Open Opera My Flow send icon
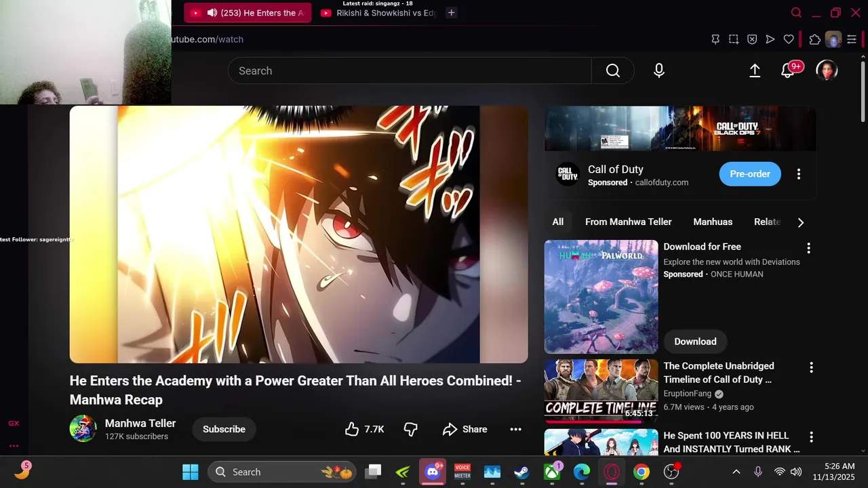 click(x=770, y=39)
